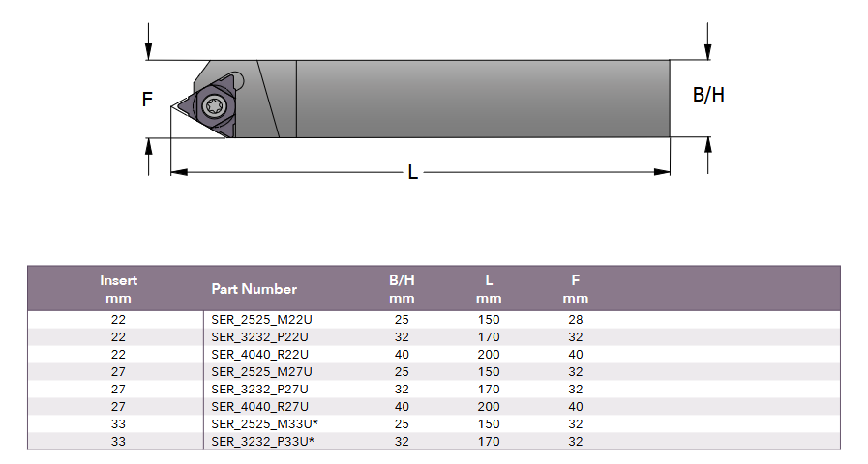
Task: Click the F mm column header
Action: 576,289
